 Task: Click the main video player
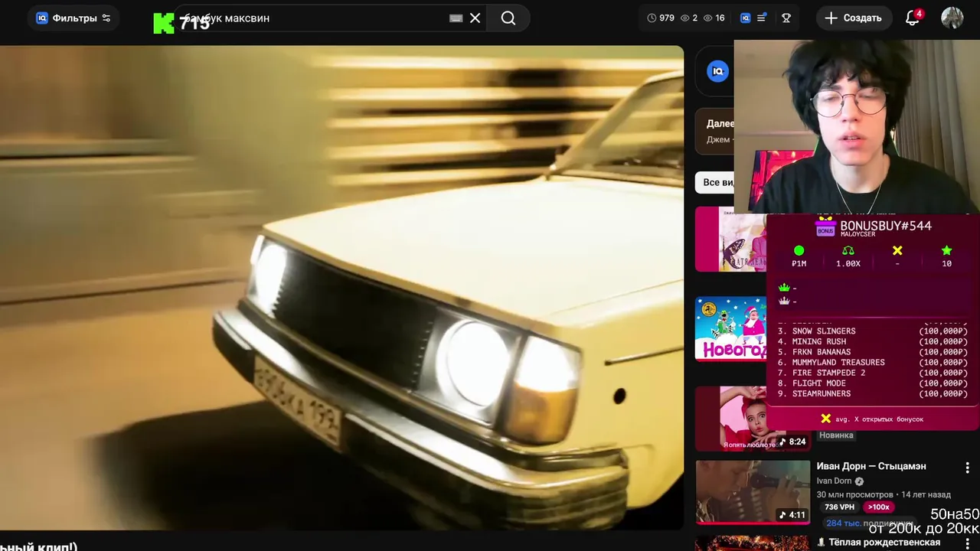coord(341,287)
